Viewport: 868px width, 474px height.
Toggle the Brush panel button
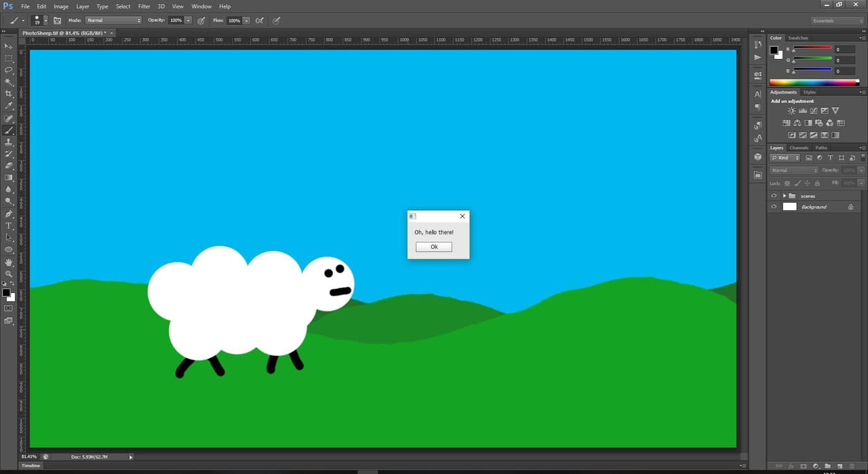pyautogui.click(x=57, y=20)
